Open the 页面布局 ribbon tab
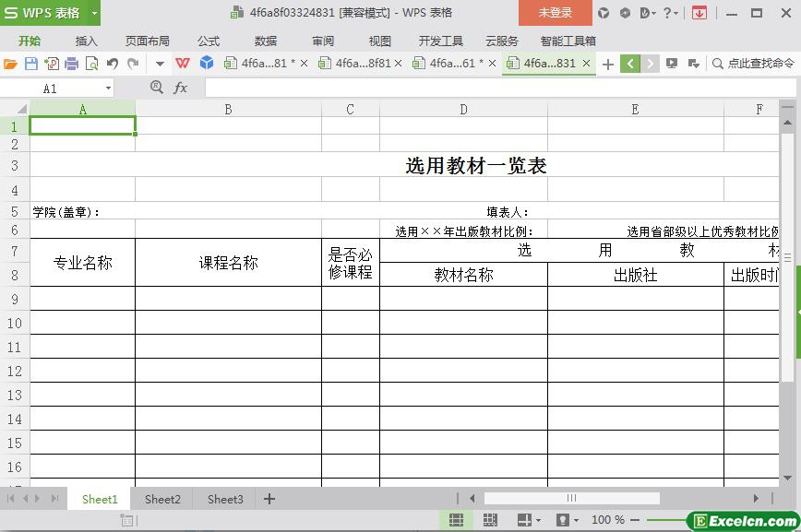This screenshot has width=801, height=532. pos(148,41)
